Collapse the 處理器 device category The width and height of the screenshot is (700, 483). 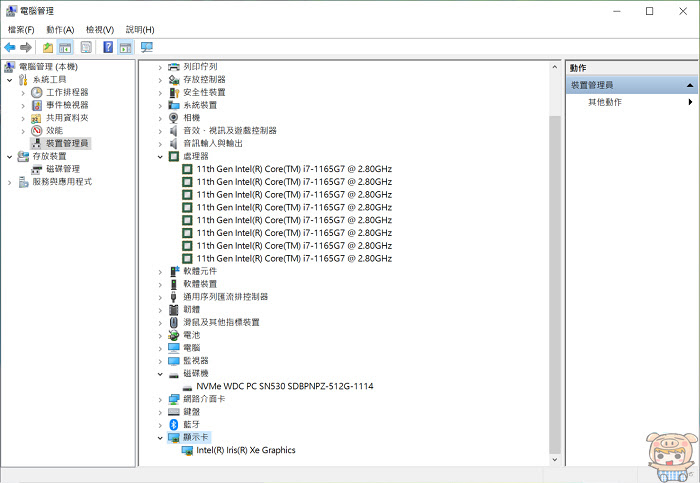[160, 157]
